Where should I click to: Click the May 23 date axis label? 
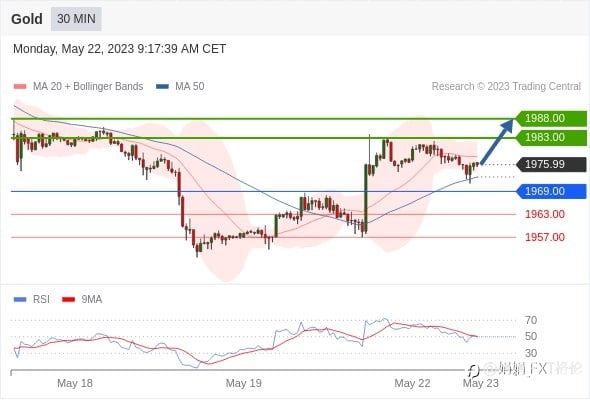[481, 383]
